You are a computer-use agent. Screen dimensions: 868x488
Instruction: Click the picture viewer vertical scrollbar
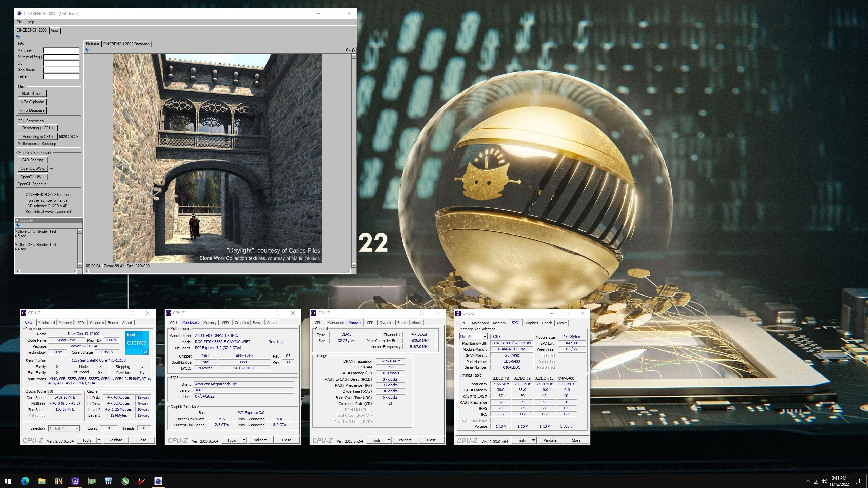coord(354,161)
